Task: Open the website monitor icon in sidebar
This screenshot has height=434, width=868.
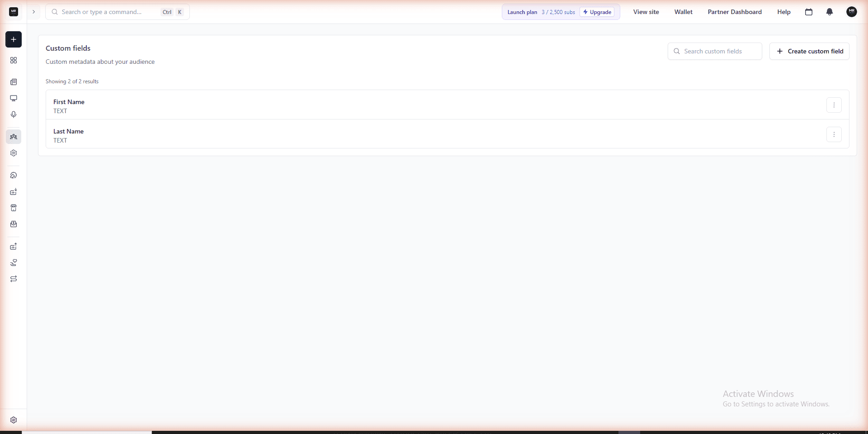Action: click(x=14, y=98)
